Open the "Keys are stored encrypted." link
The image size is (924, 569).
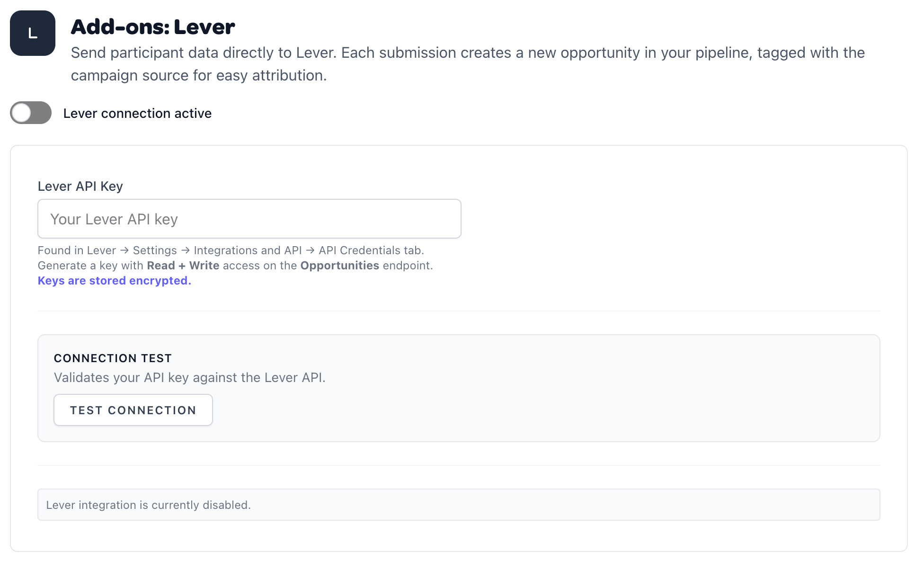(114, 281)
